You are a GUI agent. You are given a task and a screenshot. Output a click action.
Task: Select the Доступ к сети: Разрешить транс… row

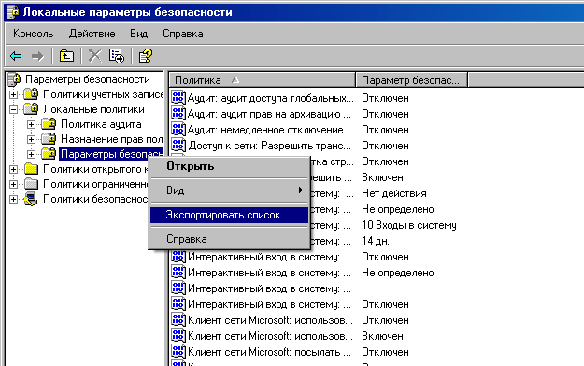pos(269,145)
